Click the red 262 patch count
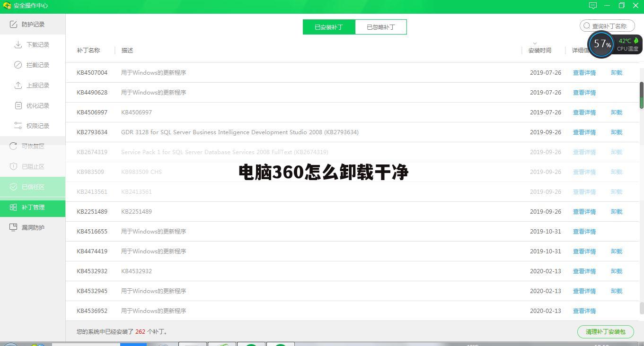Screen dimensions: 644x346 click(x=140, y=332)
